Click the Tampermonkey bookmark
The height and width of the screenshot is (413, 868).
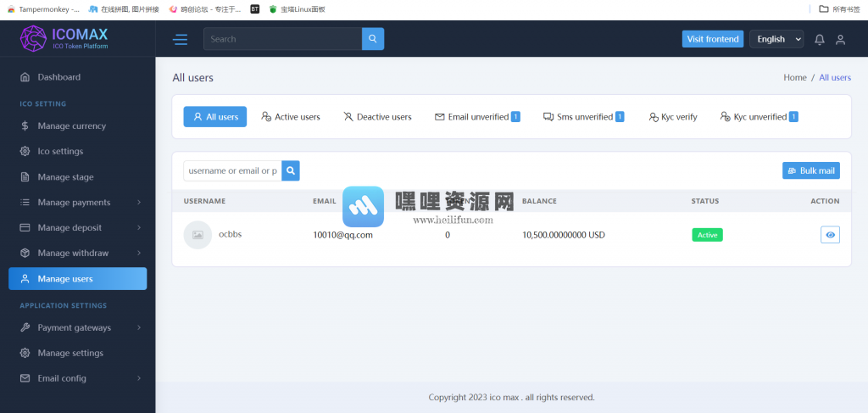click(x=43, y=8)
